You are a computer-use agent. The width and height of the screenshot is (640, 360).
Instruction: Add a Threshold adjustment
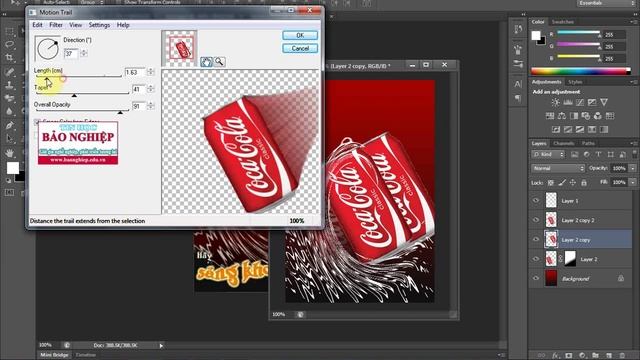[x=580, y=129]
